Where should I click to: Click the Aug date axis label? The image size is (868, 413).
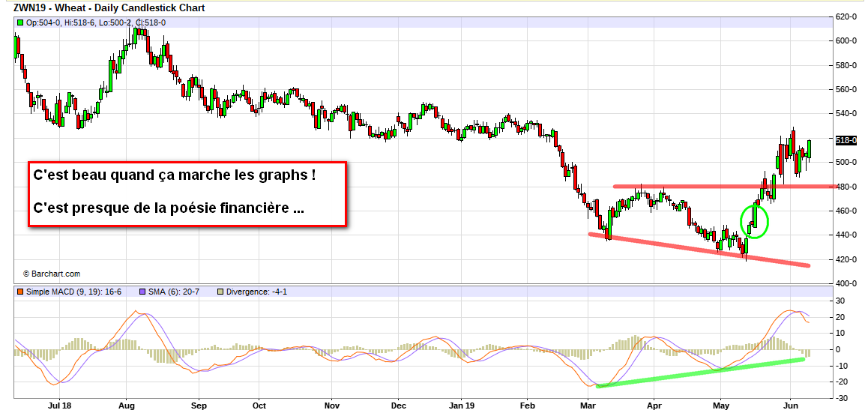(125, 405)
